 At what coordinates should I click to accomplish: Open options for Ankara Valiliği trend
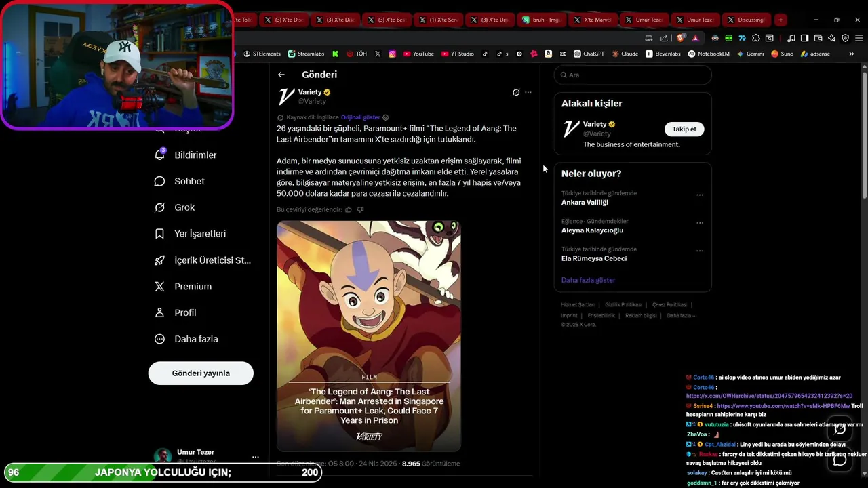click(700, 195)
